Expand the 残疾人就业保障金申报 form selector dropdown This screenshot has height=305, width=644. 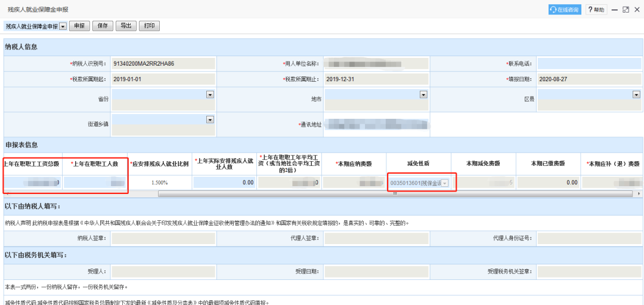[x=63, y=26]
